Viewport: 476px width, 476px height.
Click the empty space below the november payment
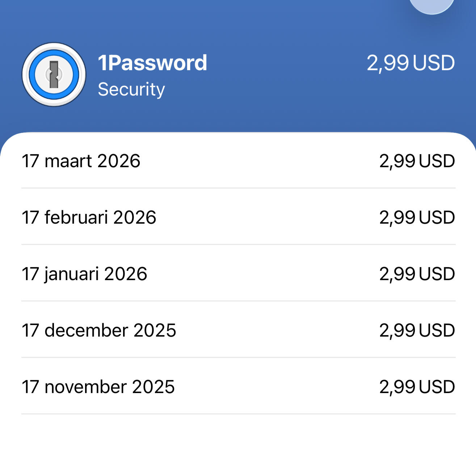[x=238, y=445]
